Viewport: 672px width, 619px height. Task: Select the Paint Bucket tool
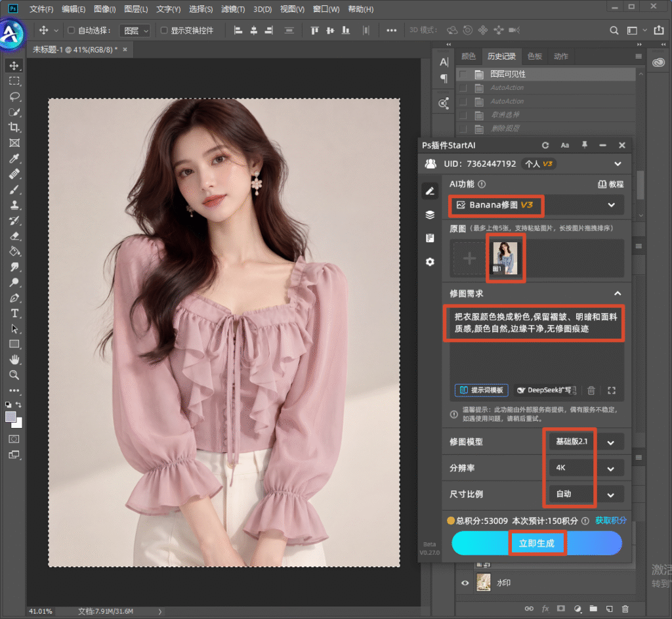14,251
